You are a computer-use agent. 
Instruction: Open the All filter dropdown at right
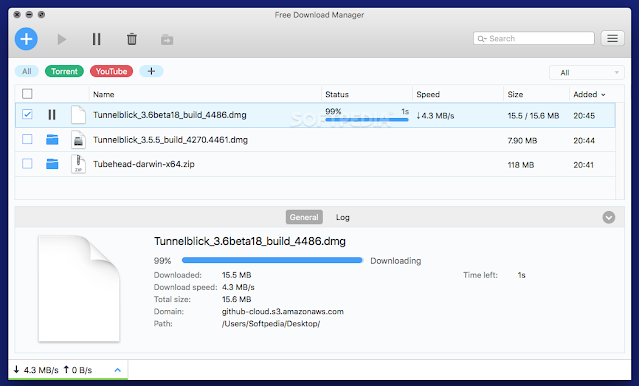(x=587, y=73)
